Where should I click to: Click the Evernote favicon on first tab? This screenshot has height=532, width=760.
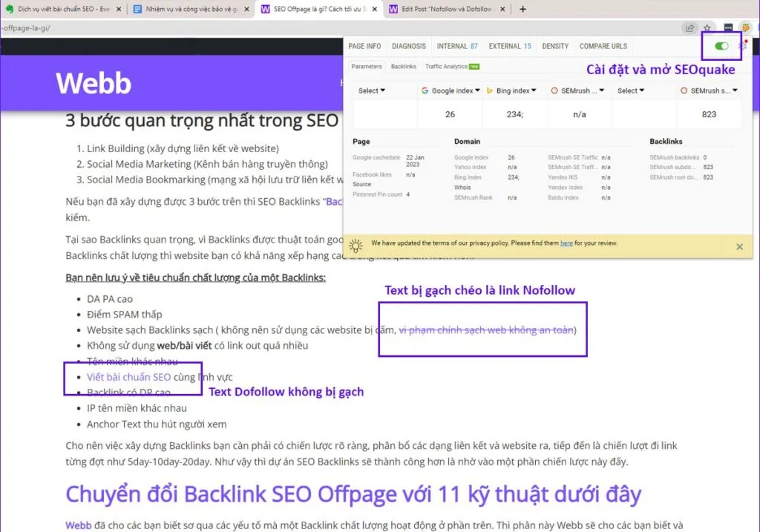click(x=10, y=9)
